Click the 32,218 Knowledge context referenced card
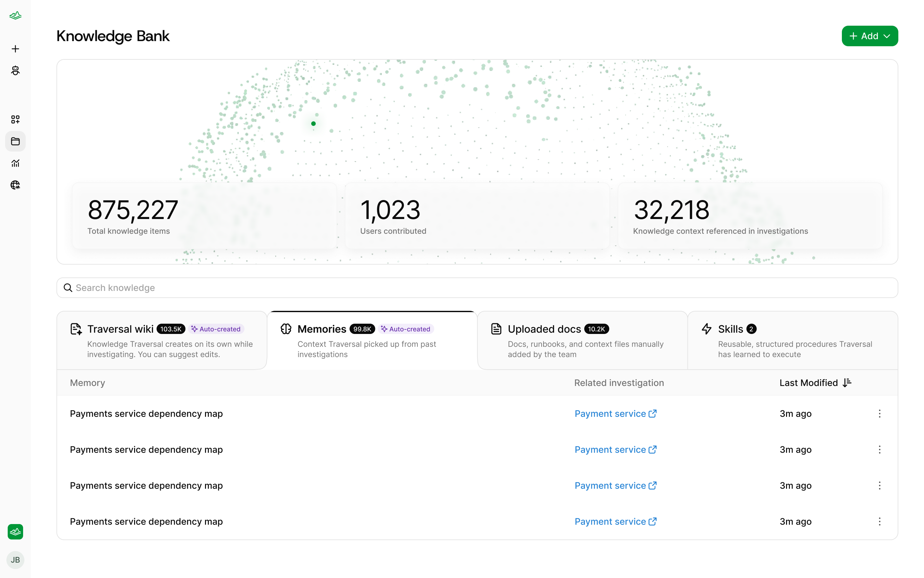Viewport: 924px width, 578px height. pos(750,216)
